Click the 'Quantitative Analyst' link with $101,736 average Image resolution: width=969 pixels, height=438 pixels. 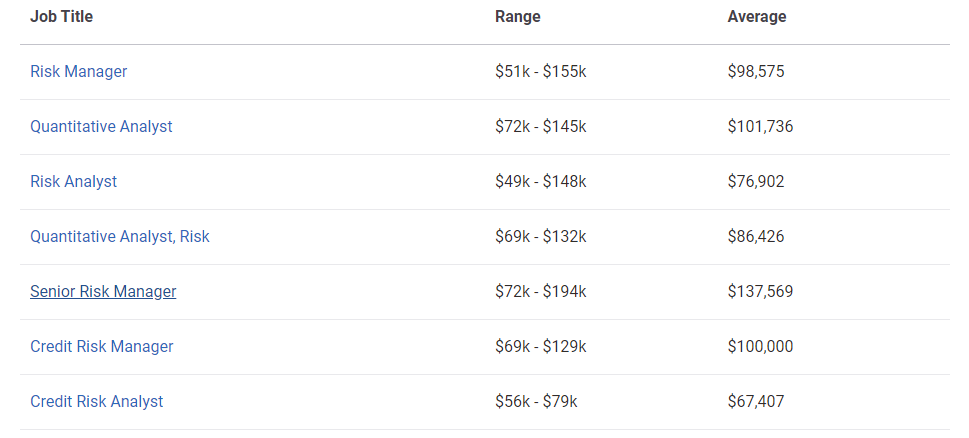101,127
